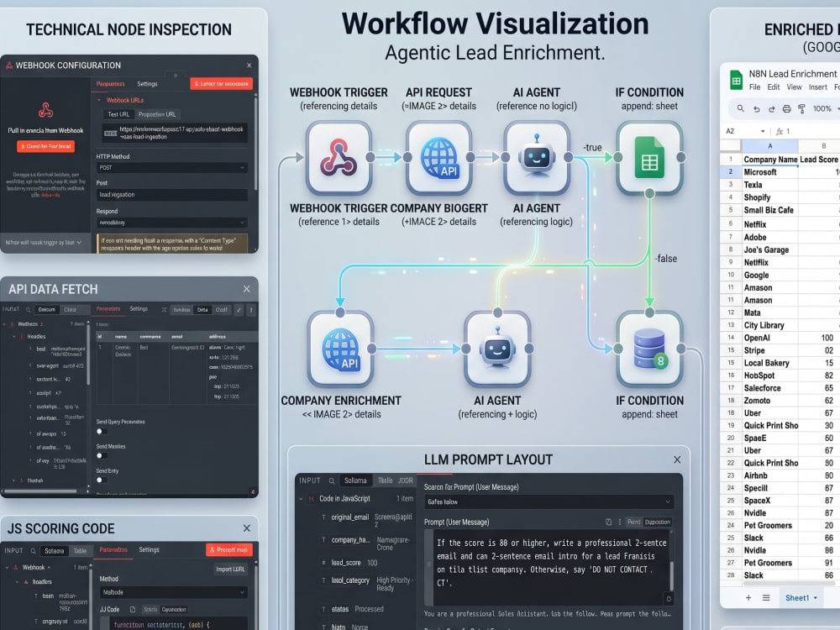Add a new sheet with plus icon
Screen dimensions: 840x630
pos(748,597)
